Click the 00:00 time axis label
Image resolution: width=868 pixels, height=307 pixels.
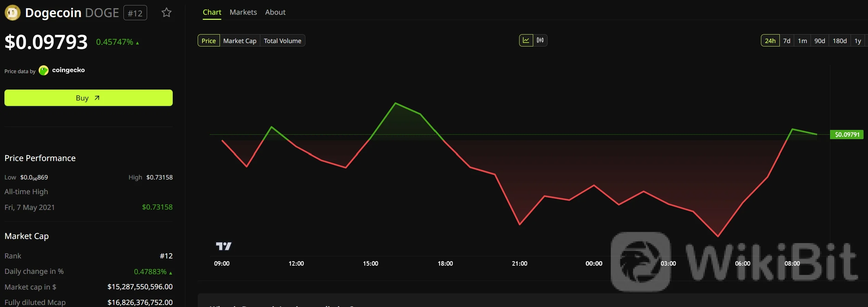pos(594,264)
